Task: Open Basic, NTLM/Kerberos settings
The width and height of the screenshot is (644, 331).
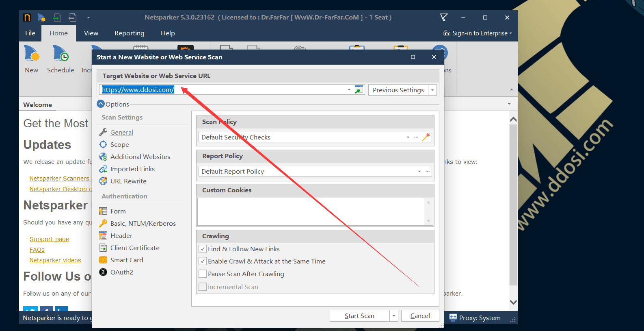Action: (x=143, y=224)
